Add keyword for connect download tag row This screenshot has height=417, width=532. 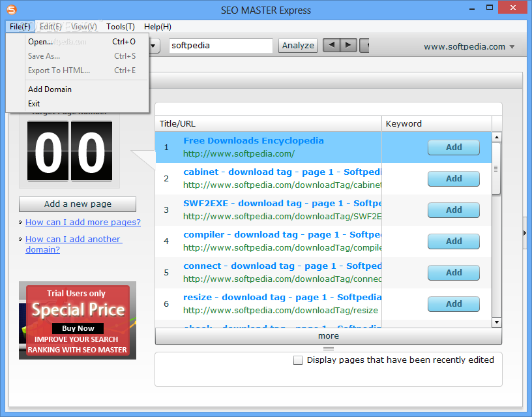pyautogui.click(x=454, y=273)
